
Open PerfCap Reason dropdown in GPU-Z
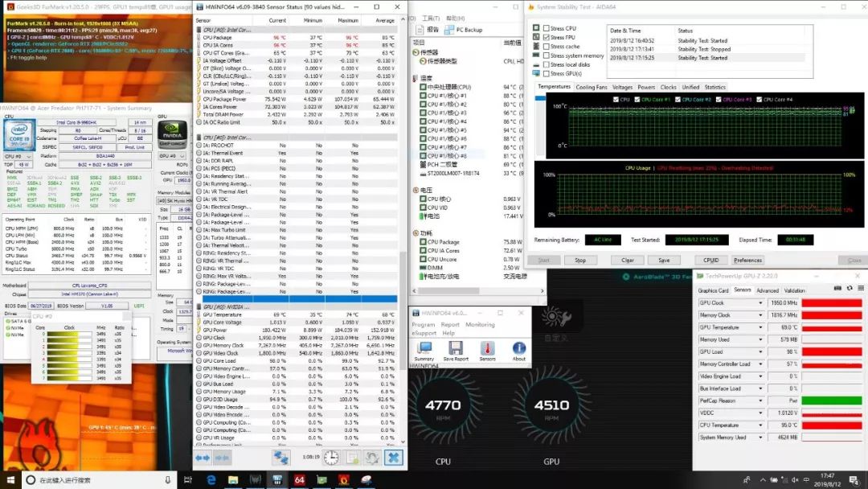coord(760,401)
